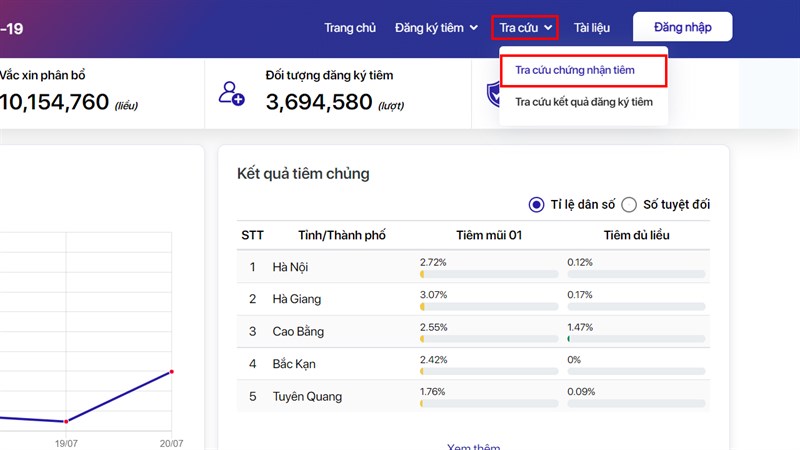Click the add-person registration icon
The width and height of the screenshot is (800, 450).
232,93
